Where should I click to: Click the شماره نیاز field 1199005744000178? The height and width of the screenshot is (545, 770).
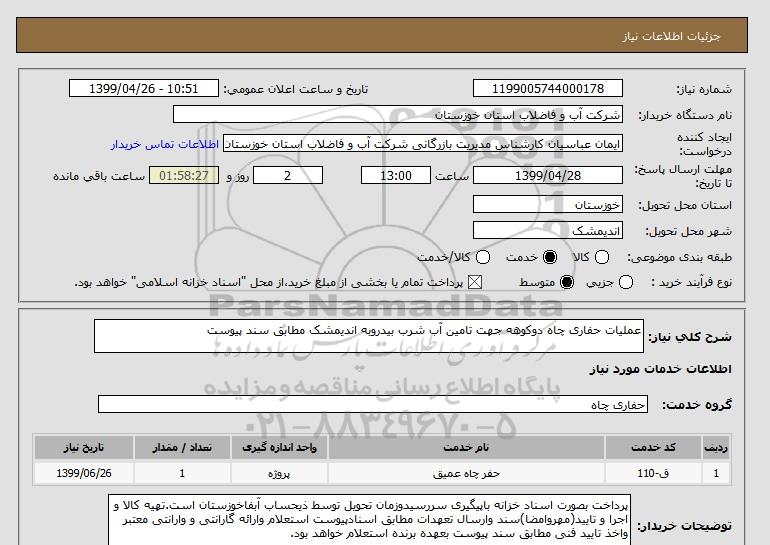(548, 88)
